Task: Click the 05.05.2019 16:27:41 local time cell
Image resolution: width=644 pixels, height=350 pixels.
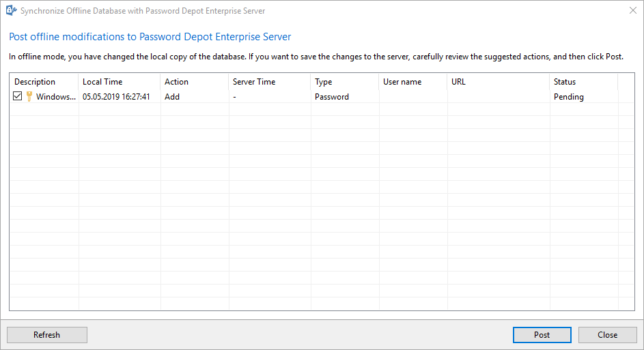Action: click(116, 97)
